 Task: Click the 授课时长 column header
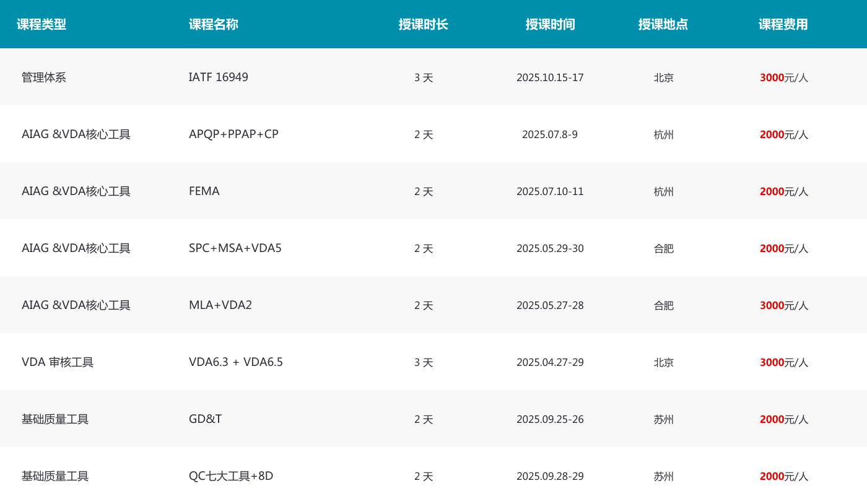(424, 24)
